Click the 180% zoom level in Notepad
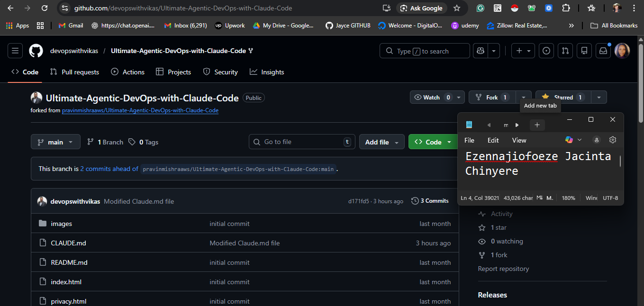Image resolution: width=644 pixels, height=306 pixels. coord(569,198)
